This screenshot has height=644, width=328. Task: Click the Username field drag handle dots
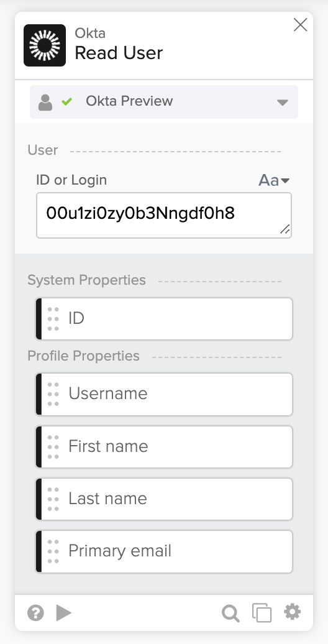click(53, 394)
